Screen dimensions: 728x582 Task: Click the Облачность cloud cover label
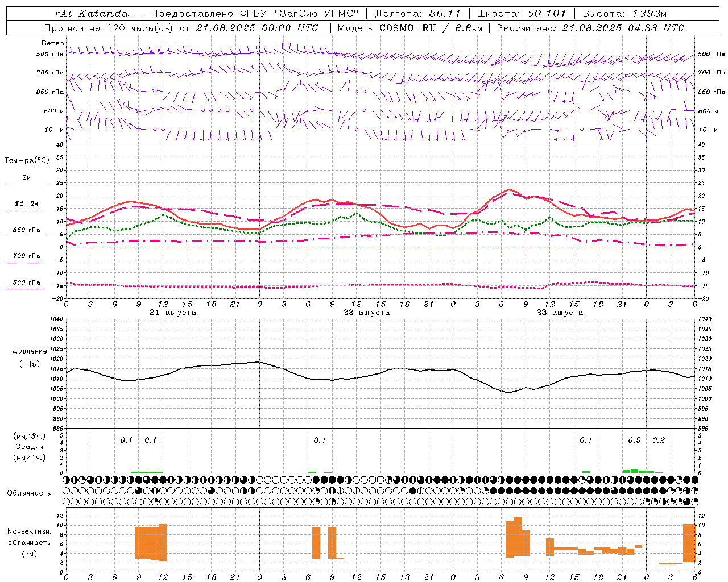tap(29, 493)
